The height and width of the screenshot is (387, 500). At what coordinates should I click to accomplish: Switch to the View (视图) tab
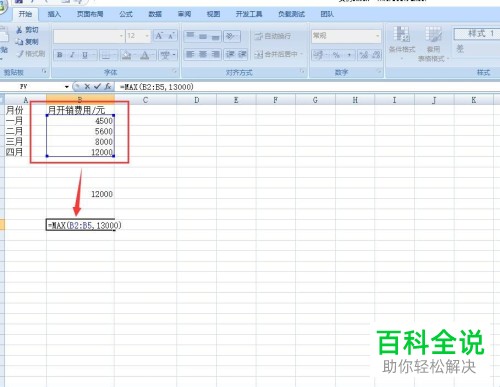213,14
